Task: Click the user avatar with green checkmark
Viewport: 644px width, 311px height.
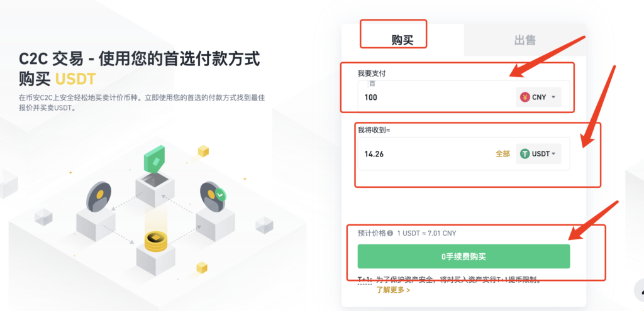Action: pyautogui.click(x=213, y=197)
